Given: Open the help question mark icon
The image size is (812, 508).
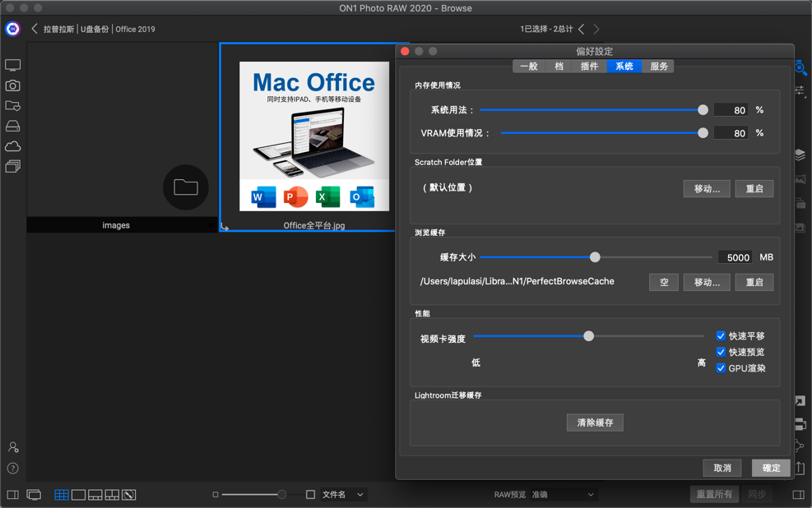Looking at the screenshot, I should [x=13, y=469].
